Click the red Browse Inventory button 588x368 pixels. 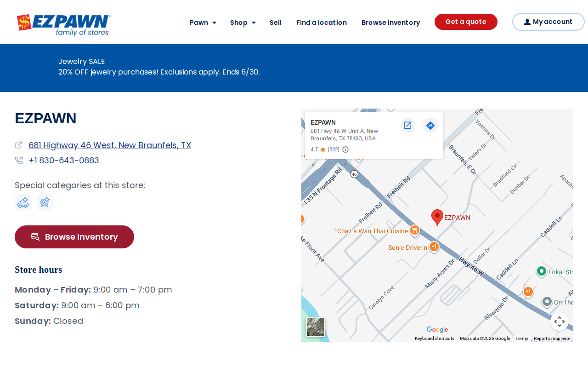tap(74, 237)
